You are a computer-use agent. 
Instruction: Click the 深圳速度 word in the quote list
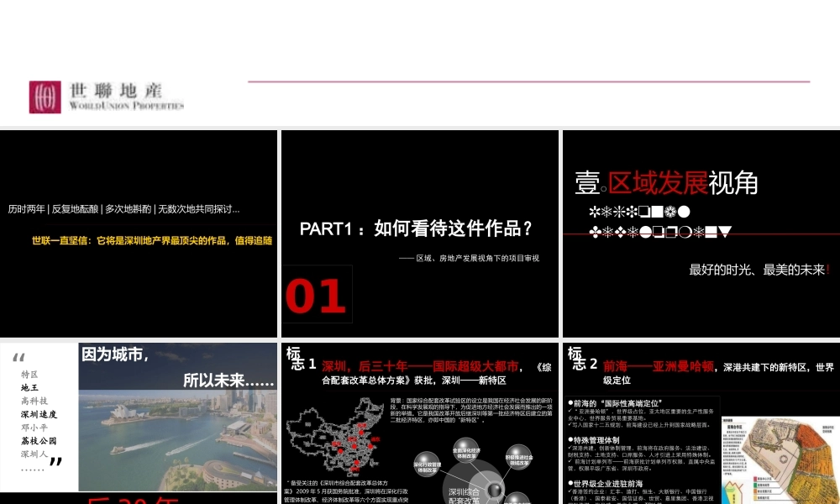pos(39,414)
